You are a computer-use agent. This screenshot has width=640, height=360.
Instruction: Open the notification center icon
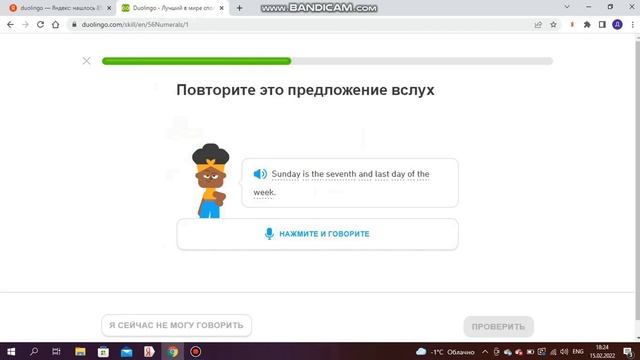coord(628,352)
